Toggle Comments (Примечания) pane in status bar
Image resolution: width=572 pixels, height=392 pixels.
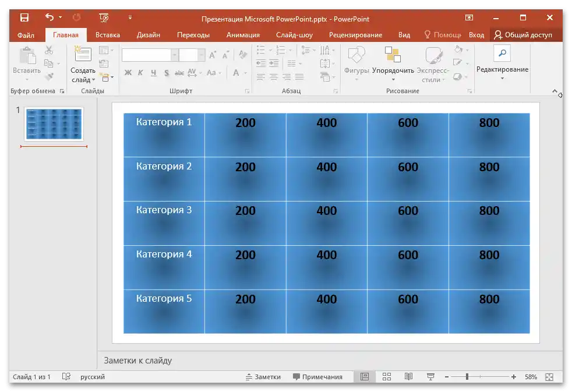coord(317,377)
